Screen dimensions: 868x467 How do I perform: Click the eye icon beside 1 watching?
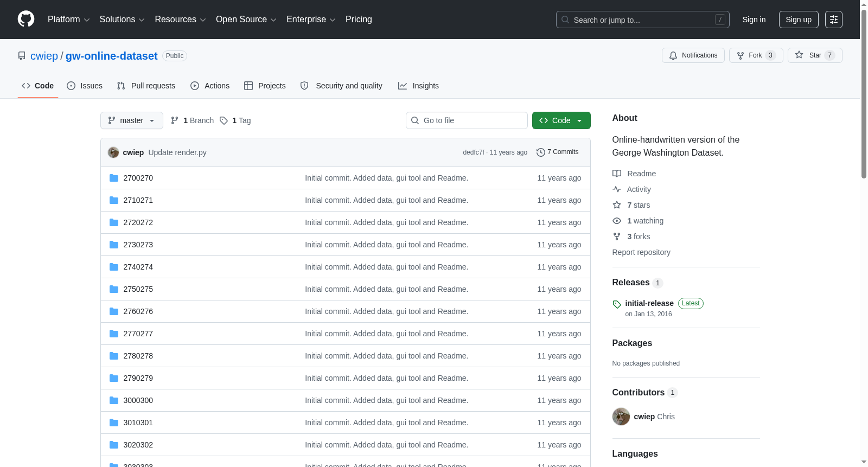pos(617,221)
